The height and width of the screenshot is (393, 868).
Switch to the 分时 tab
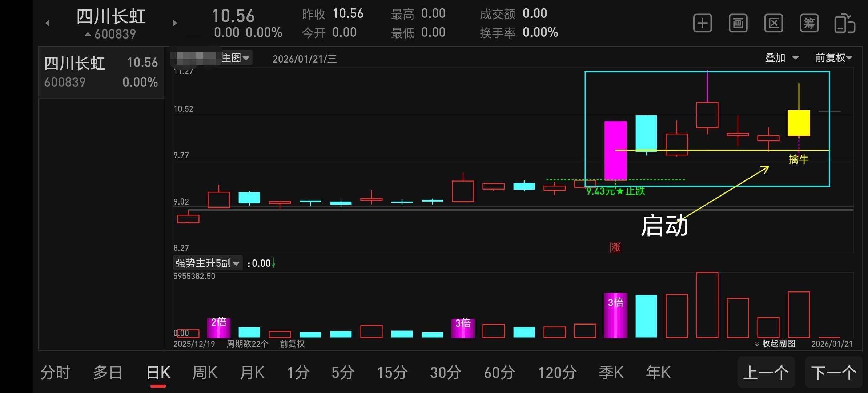coord(55,373)
